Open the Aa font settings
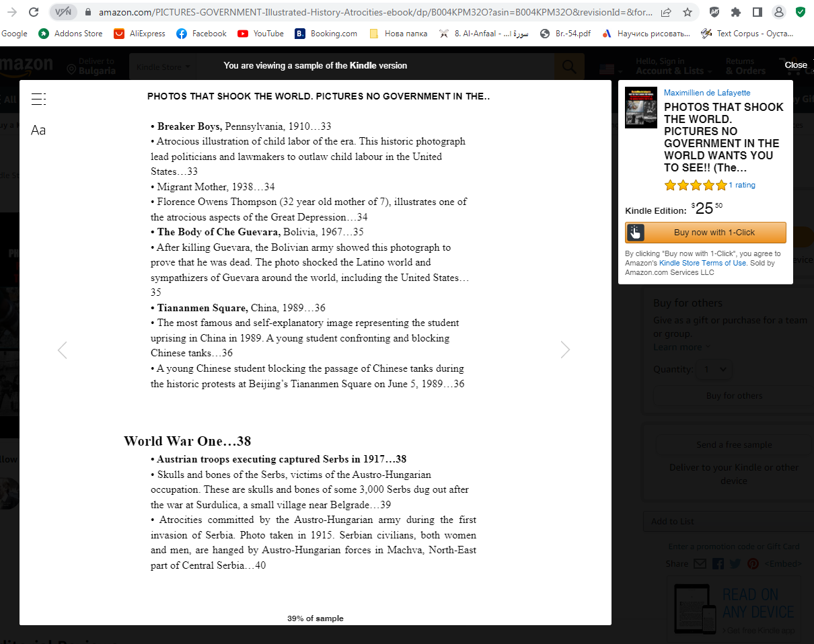This screenshot has height=644, width=814. (x=38, y=130)
